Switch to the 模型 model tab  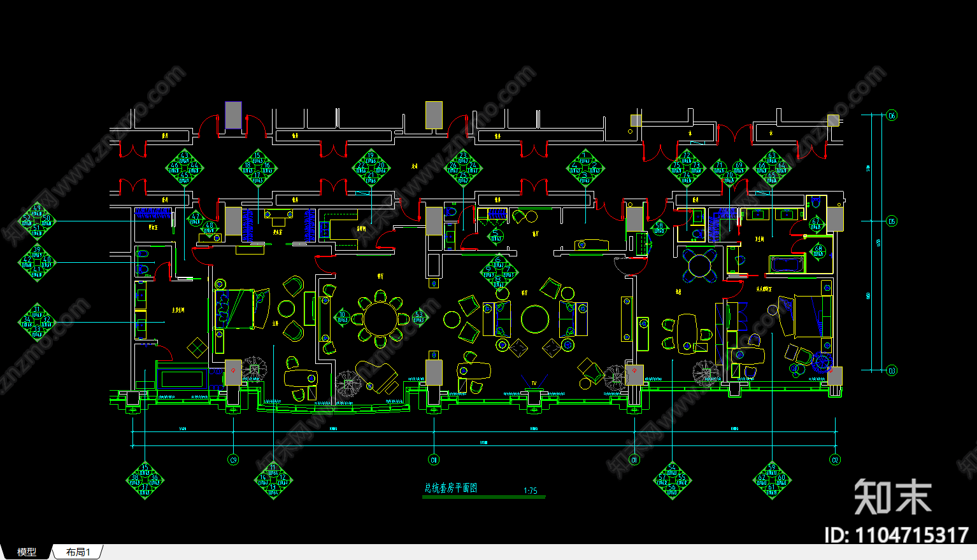click(26, 552)
